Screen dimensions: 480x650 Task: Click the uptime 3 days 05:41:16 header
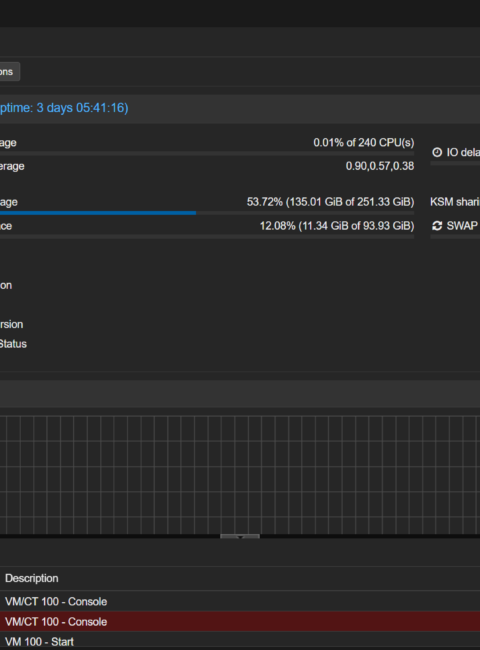pos(64,108)
